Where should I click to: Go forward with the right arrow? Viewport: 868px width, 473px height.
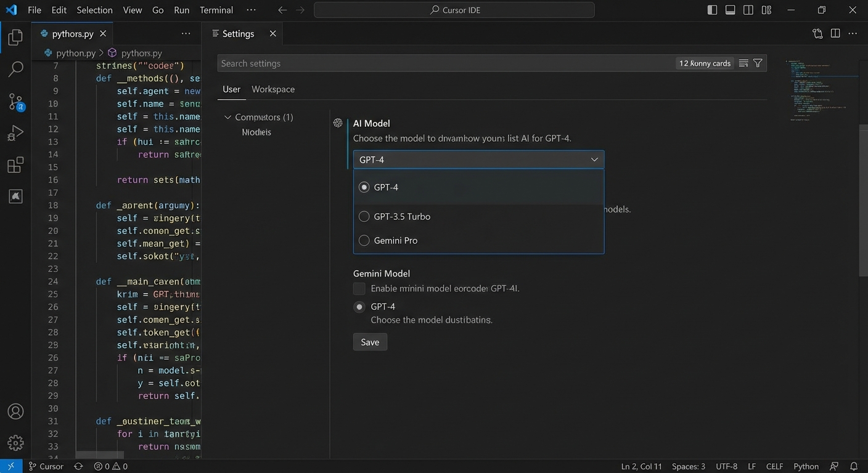click(x=300, y=10)
